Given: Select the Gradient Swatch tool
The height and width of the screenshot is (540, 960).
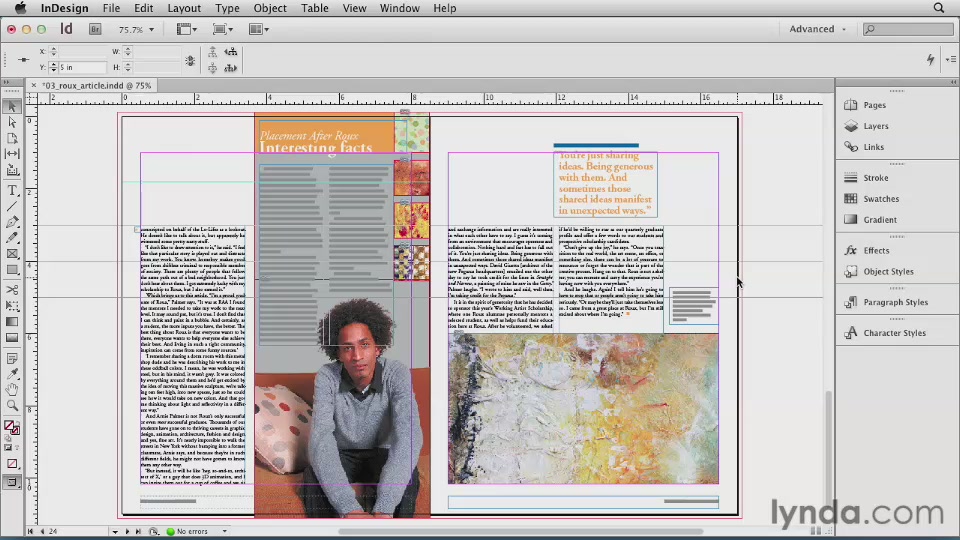Looking at the screenshot, I should coord(12,321).
